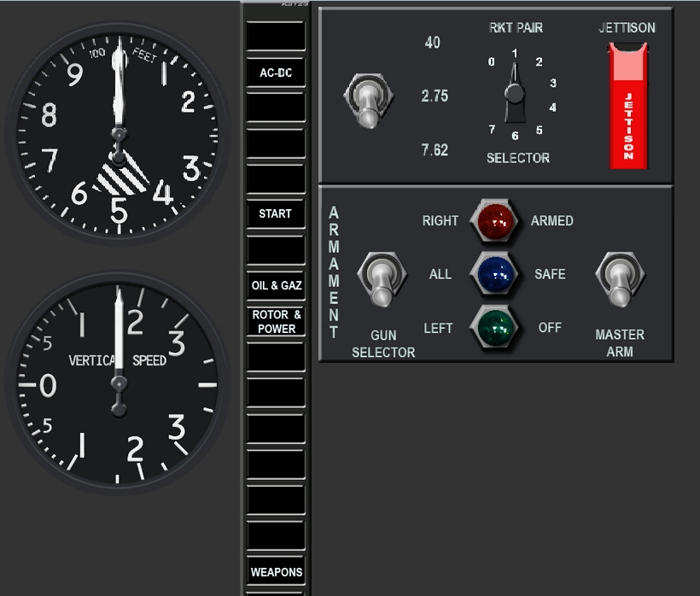Image resolution: width=700 pixels, height=596 pixels.
Task: Select the OIL & GAZ panel
Action: pos(276,285)
